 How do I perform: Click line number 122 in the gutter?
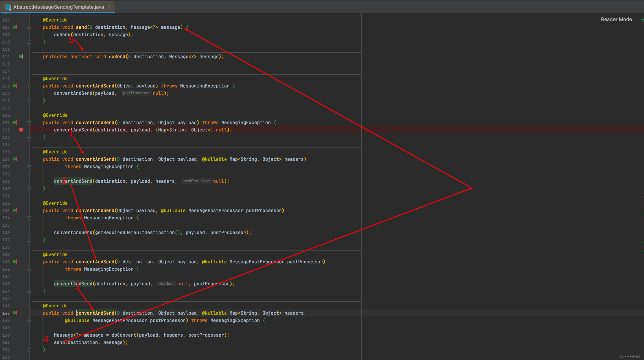[6, 130]
